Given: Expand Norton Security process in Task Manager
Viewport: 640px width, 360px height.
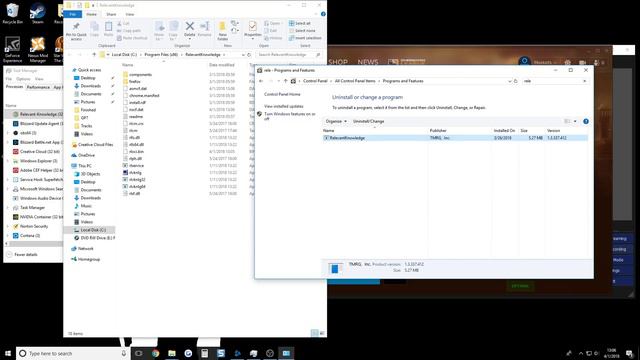Looking at the screenshot, I should pos(7,226).
